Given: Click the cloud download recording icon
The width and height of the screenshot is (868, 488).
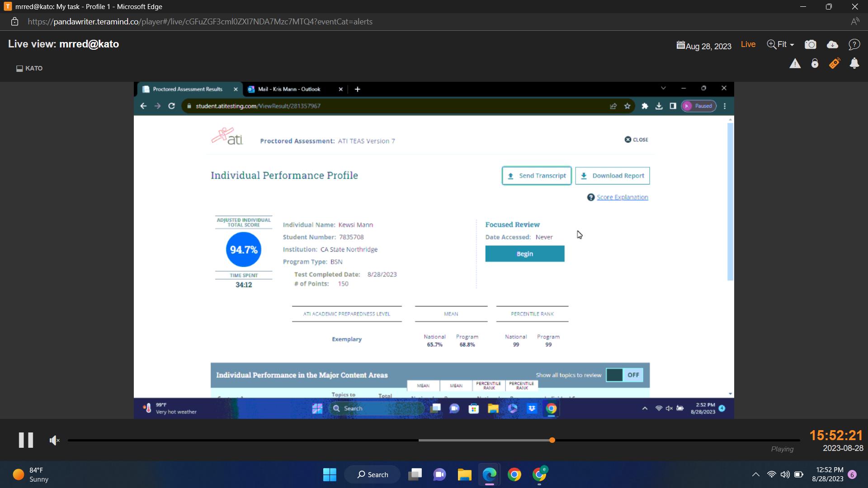Looking at the screenshot, I should [x=832, y=45].
